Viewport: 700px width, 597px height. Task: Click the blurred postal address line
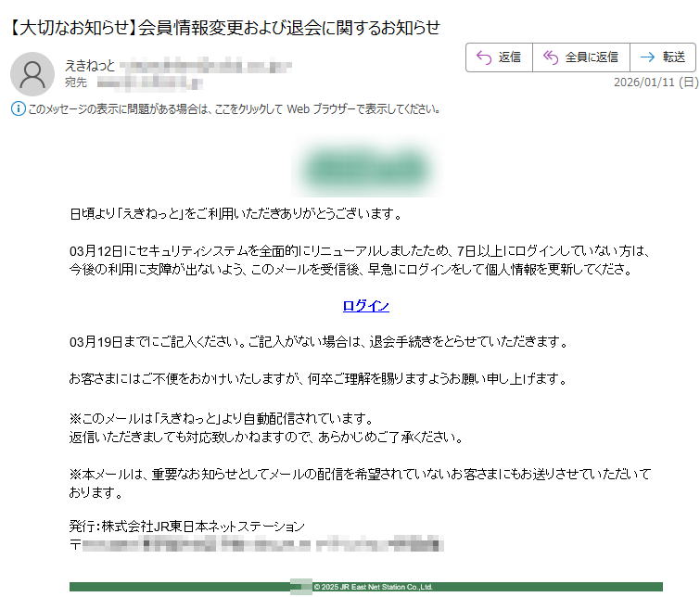click(x=257, y=545)
